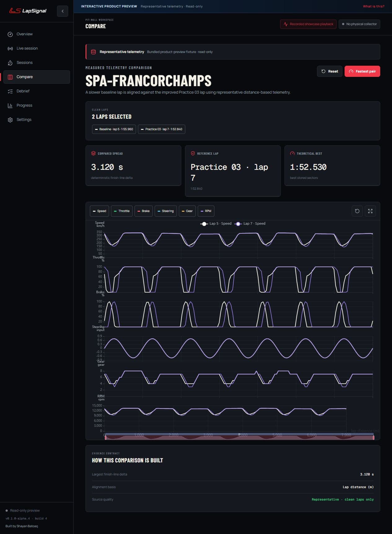Screen dimensions: 392x534
Task: Toggle the Throttle channel
Action: point(122,211)
